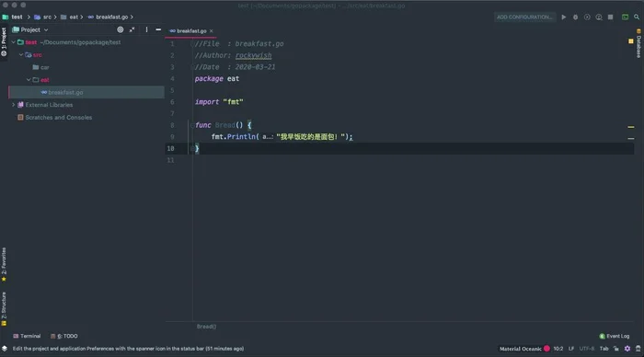644x357 pixels.
Task: Open the green terminal-style toolbar icon
Action: (x=625, y=17)
